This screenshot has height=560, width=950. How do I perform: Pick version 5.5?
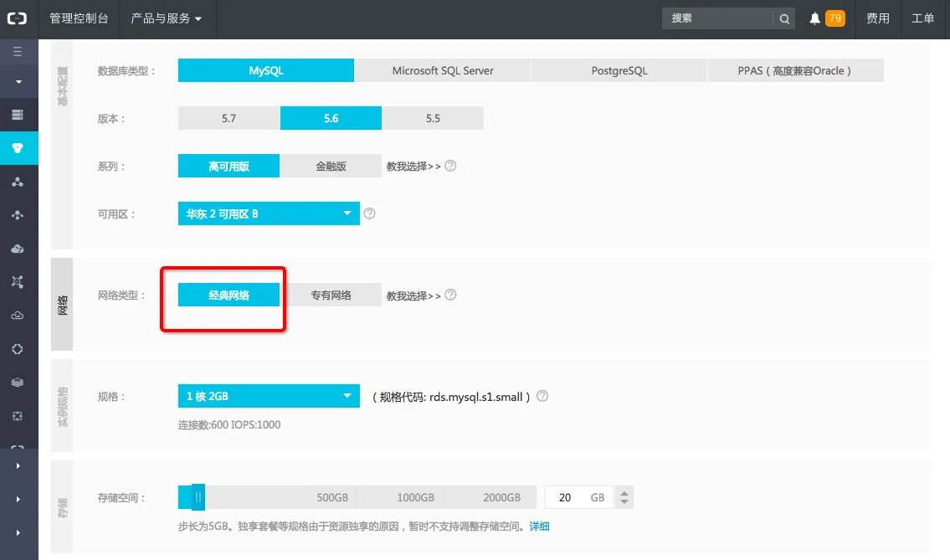pos(434,118)
